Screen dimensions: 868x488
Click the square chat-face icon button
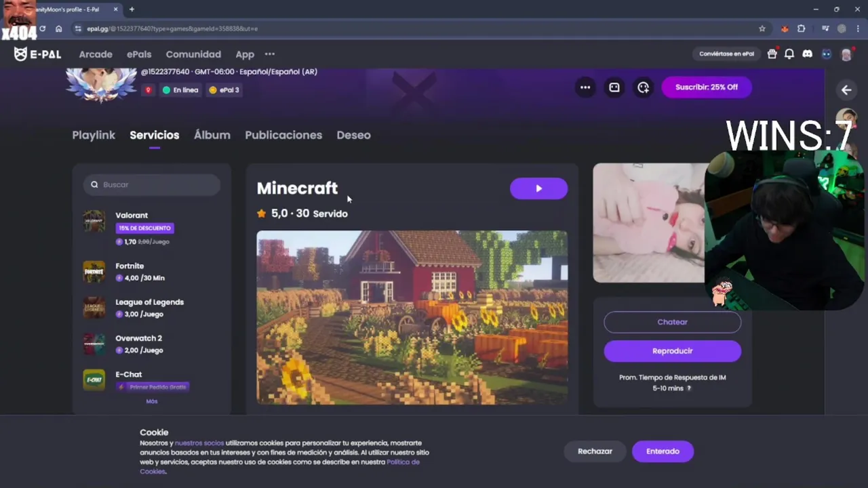click(614, 87)
